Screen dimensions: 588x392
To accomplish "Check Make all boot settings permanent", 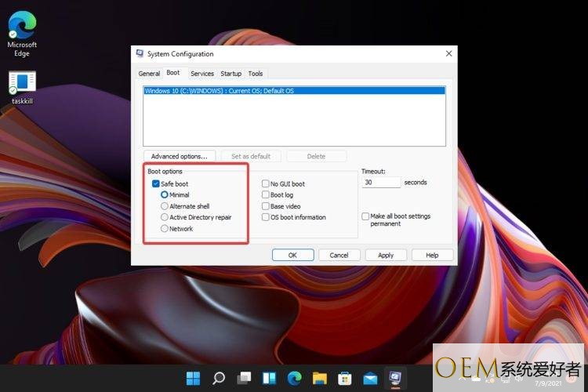I will click(365, 216).
